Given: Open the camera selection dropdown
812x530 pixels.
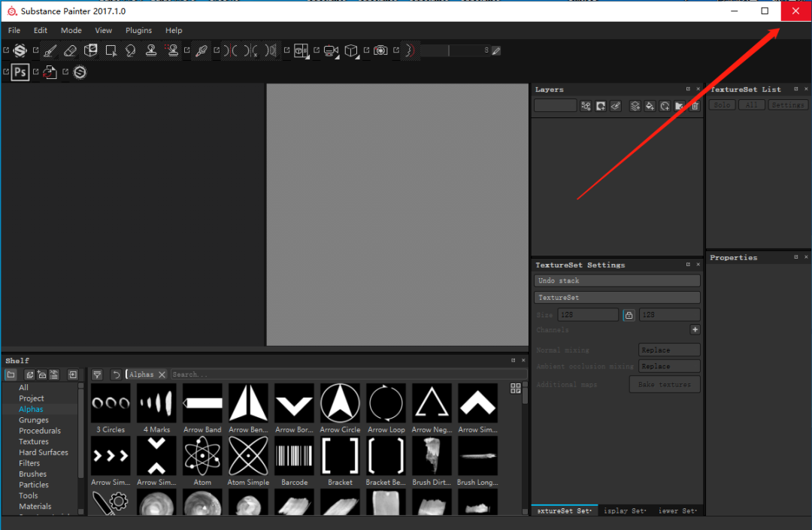Looking at the screenshot, I should [x=332, y=50].
